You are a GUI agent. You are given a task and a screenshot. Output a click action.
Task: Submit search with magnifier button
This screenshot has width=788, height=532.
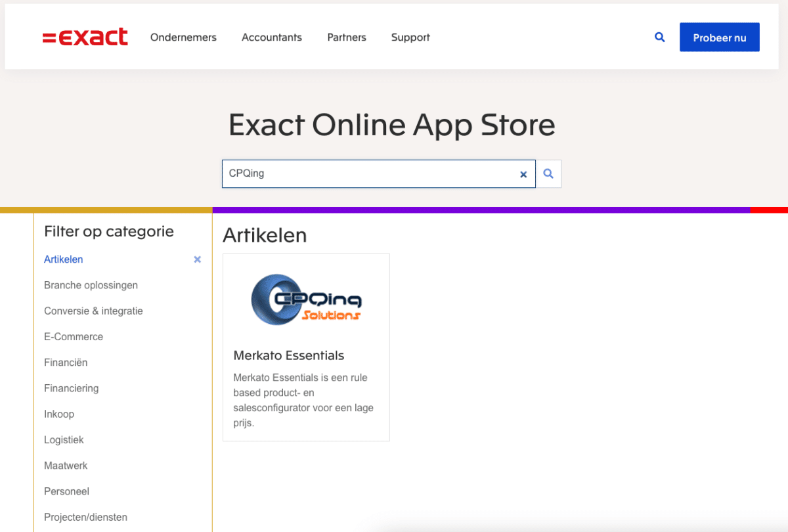click(548, 174)
